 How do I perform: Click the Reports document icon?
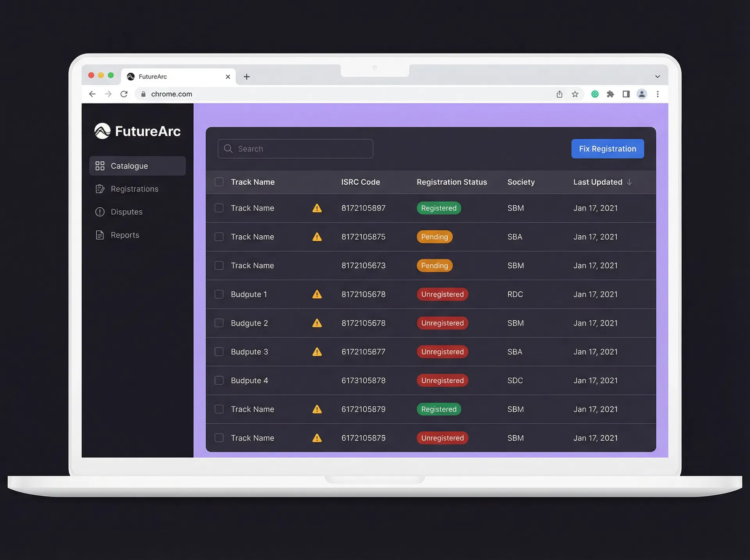[100, 235]
